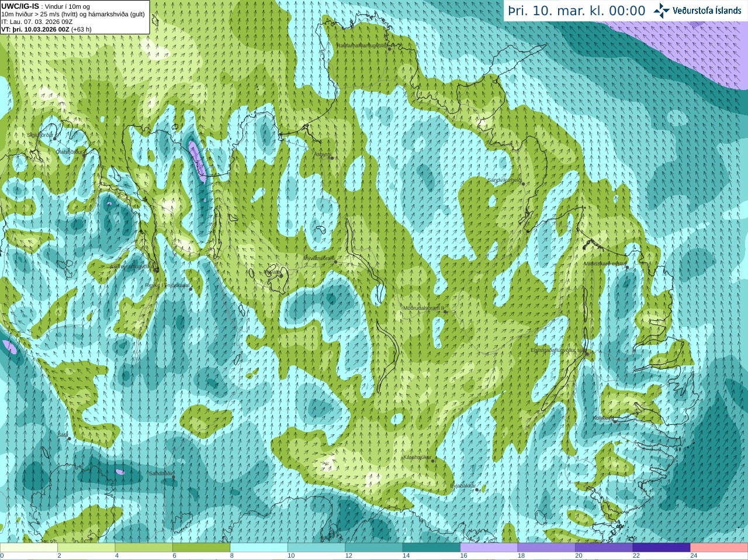Click the Veðurstofa Íslands logo icon
Screen dimensions: 748x560
click(x=662, y=11)
